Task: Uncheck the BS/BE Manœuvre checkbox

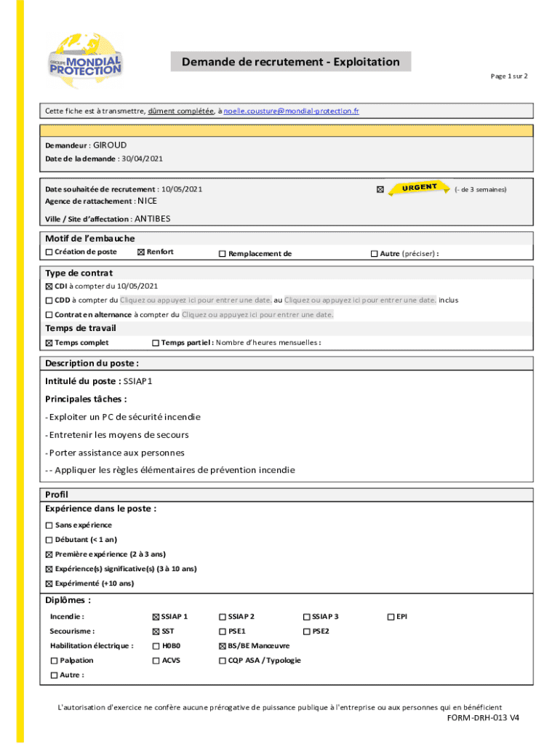Action: (x=223, y=646)
